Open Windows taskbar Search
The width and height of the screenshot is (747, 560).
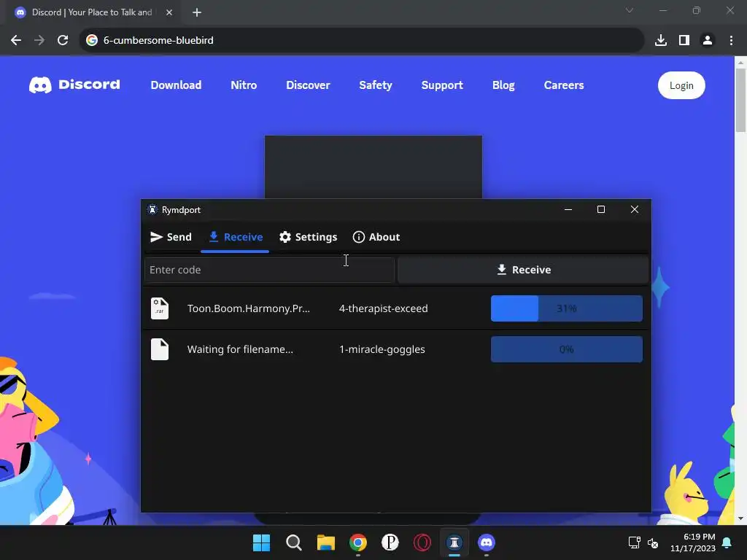(294, 542)
